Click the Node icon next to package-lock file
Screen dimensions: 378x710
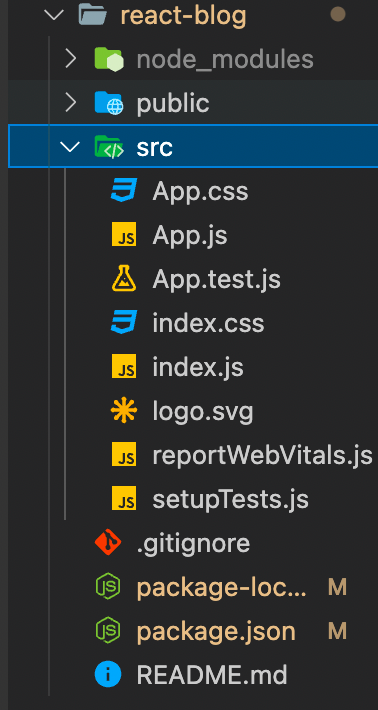coord(108,587)
